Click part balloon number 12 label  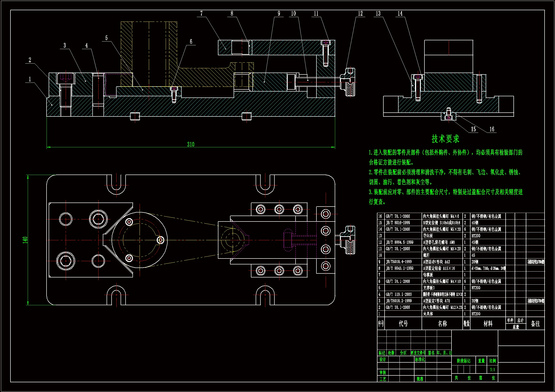360,14
